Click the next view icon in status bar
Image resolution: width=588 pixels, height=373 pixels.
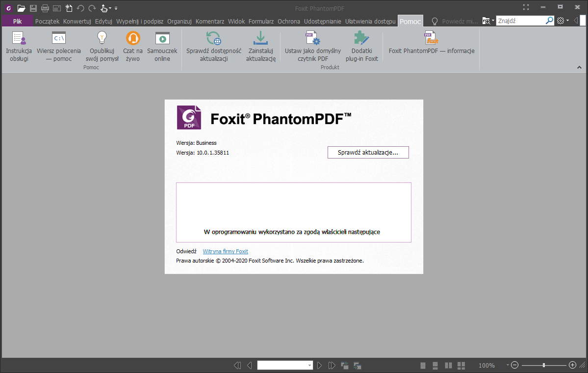357,365
